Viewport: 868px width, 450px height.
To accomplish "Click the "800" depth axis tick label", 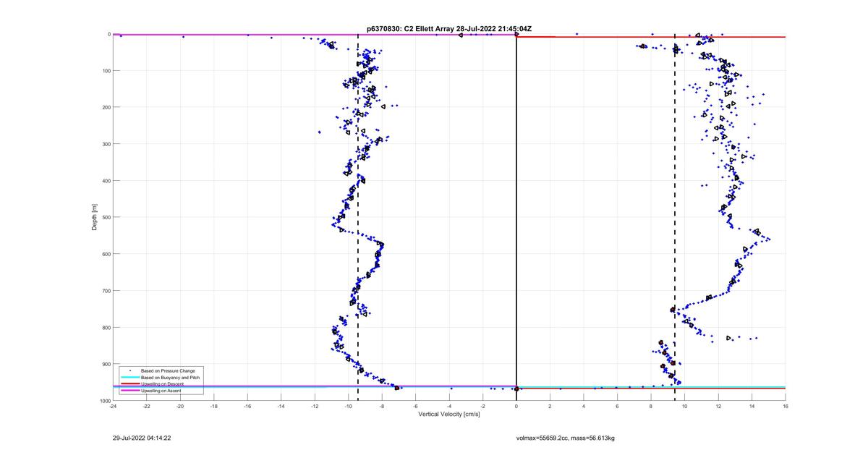I will coord(106,327).
